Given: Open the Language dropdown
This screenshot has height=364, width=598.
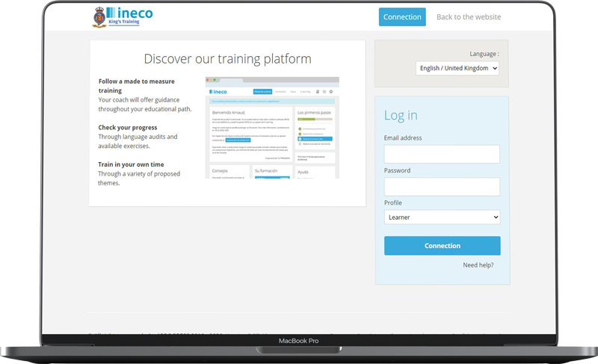Looking at the screenshot, I should [457, 68].
